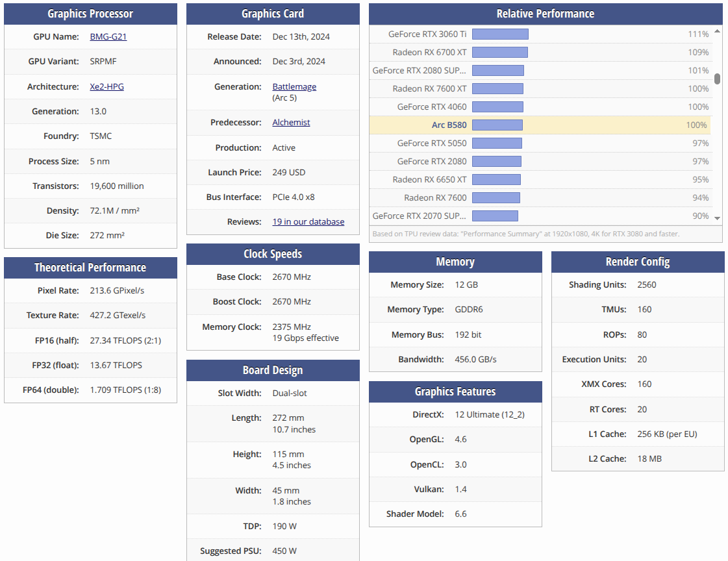This screenshot has width=728, height=561.
Task: Click the Radeon RX 6650 XT performance bar
Action: coord(496,179)
